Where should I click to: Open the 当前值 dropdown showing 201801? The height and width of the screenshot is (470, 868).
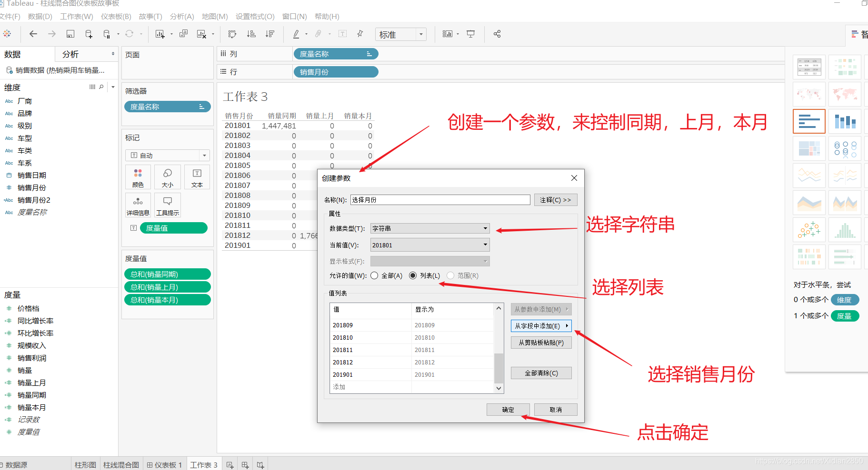(x=430, y=245)
